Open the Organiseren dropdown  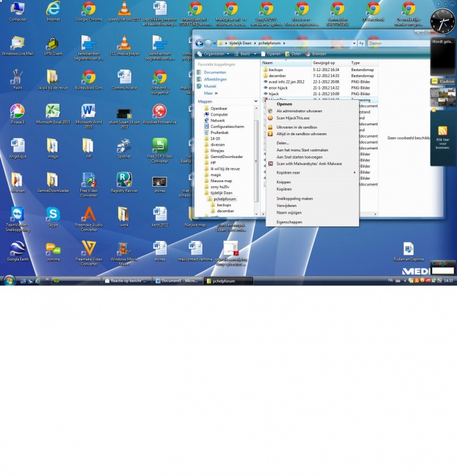(x=213, y=54)
